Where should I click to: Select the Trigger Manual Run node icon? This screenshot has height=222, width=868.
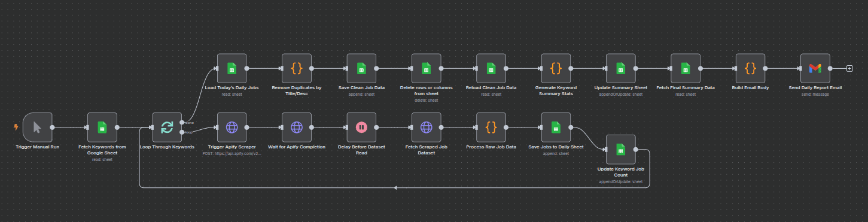[38, 127]
